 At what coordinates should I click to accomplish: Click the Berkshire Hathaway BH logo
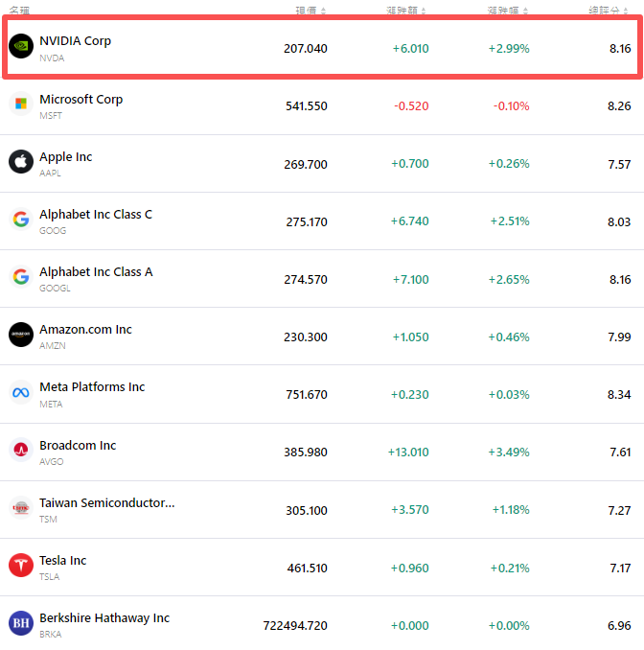[21, 623]
